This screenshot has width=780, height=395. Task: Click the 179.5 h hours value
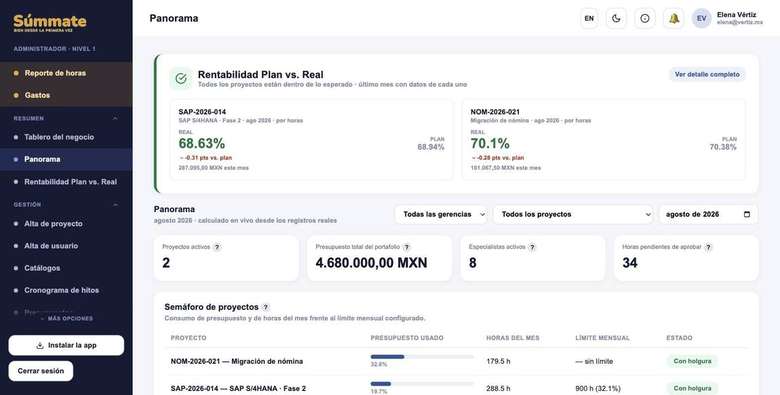[x=498, y=361]
